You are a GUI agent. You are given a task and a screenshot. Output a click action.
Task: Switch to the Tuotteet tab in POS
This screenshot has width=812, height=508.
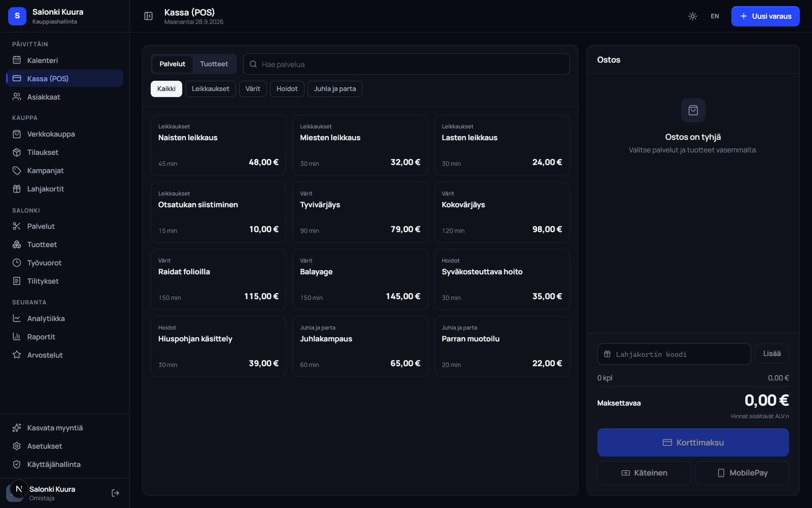(x=214, y=64)
